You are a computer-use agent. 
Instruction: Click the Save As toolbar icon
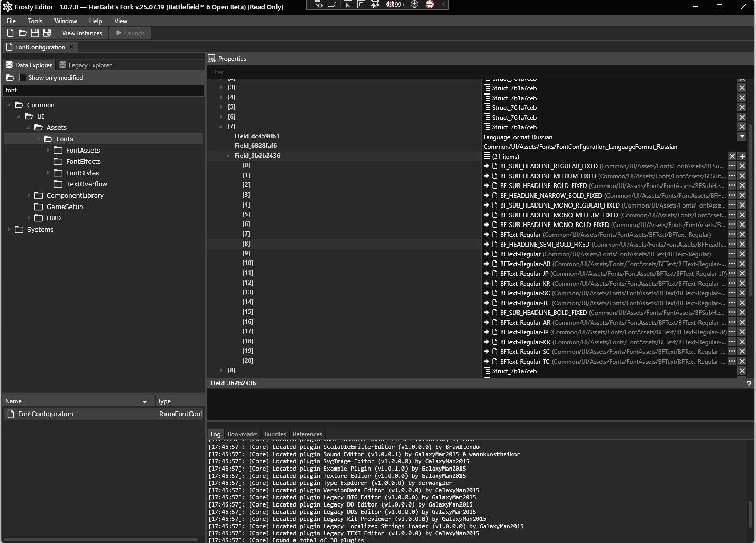pyautogui.click(x=47, y=33)
